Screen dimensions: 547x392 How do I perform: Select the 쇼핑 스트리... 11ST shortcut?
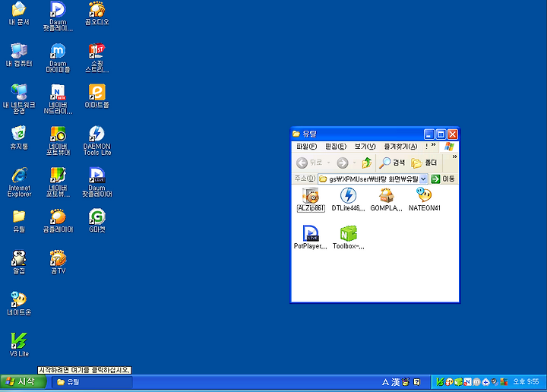97,58
